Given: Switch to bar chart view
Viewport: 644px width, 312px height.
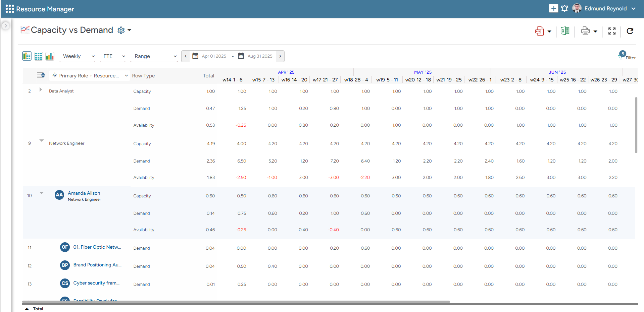Looking at the screenshot, I should click(x=50, y=56).
